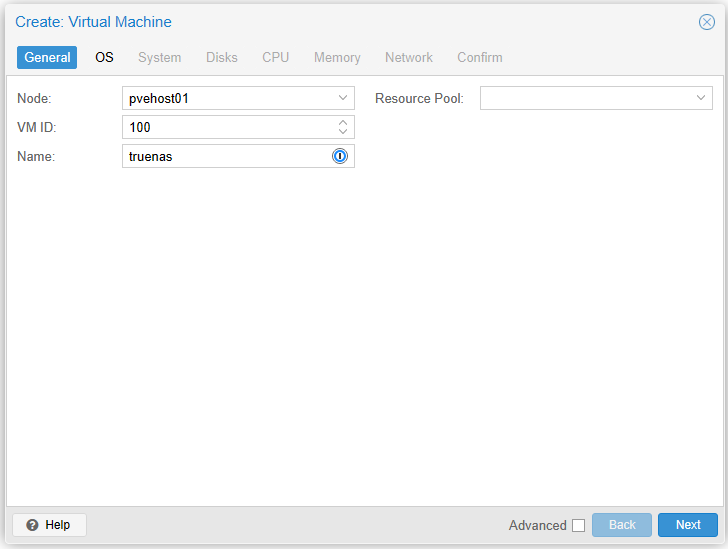Viewport: 728px width, 549px height.
Task: Switch to the Memory tab
Action: (x=337, y=57)
